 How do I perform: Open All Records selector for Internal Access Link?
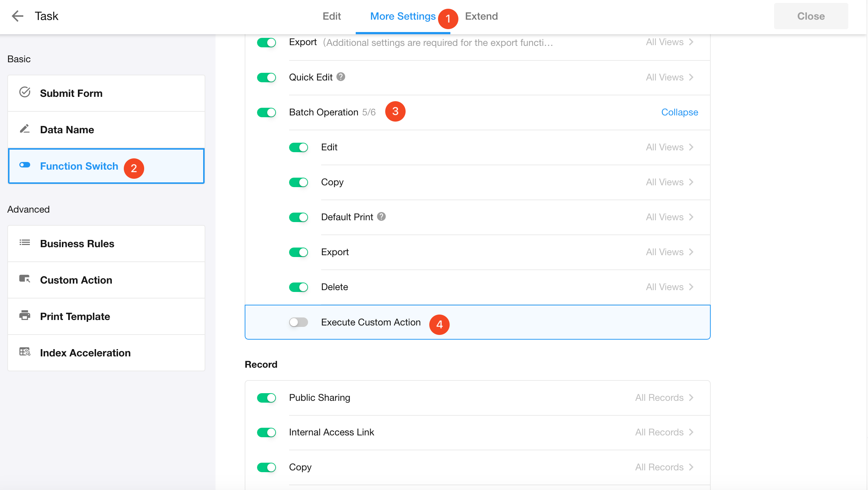(x=664, y=432)
